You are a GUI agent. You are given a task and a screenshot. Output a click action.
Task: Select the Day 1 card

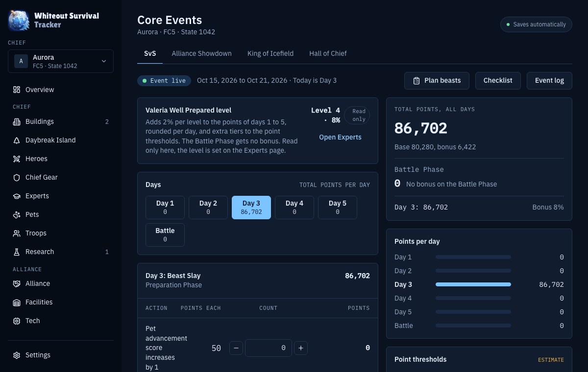click(165, 208)
